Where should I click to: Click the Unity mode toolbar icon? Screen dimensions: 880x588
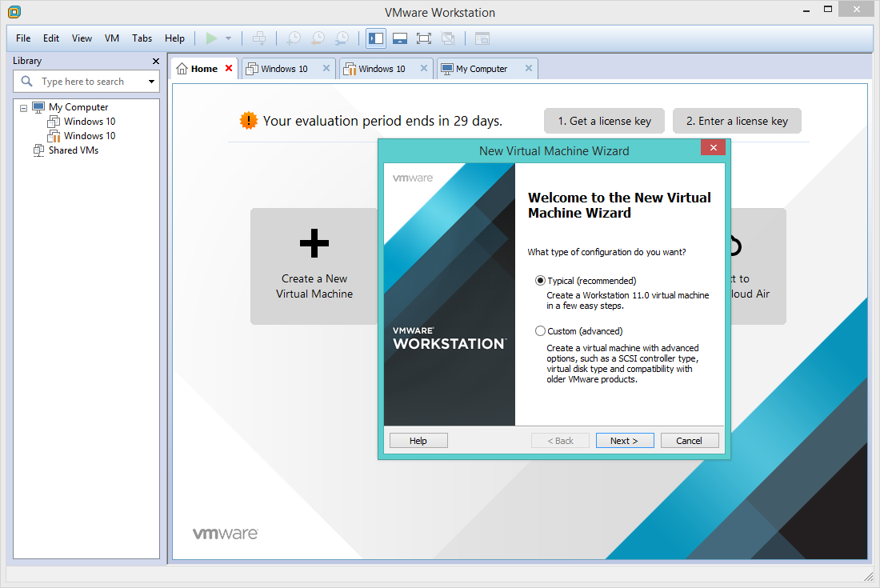click(448, 38)
